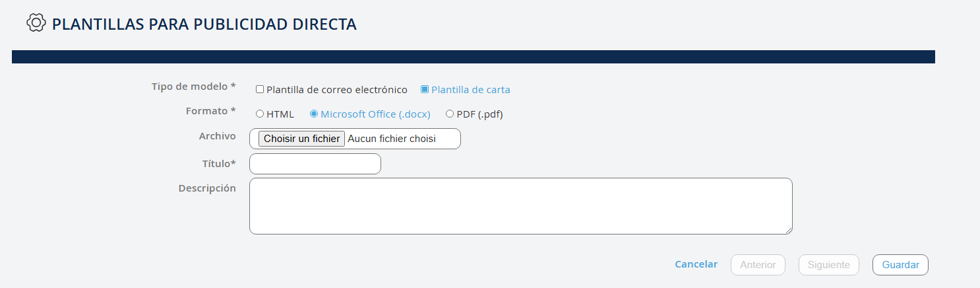The height and width of the screenshot is (288, 980).
Task: Save the template with the Guardar button
Action: pos(900,265)
